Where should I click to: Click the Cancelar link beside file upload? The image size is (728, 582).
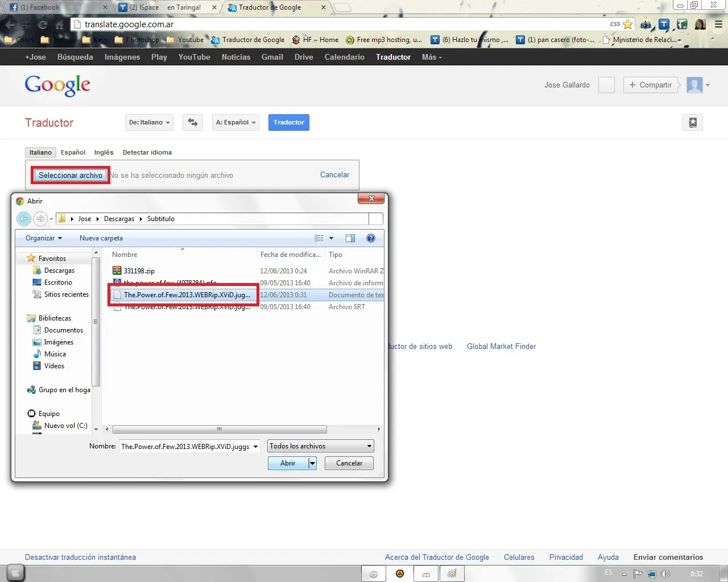tap(334, 175)
